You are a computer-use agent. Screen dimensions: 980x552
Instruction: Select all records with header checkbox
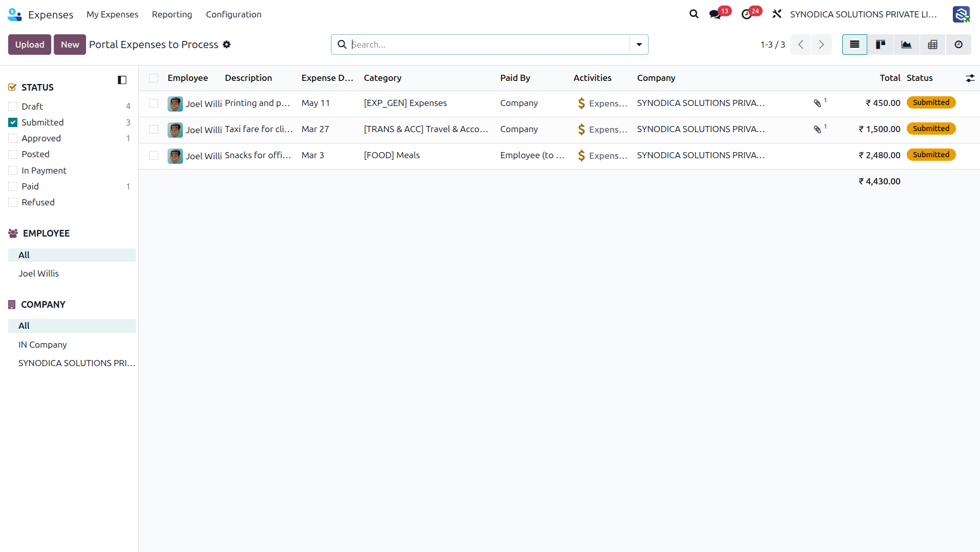pos(154,78)
